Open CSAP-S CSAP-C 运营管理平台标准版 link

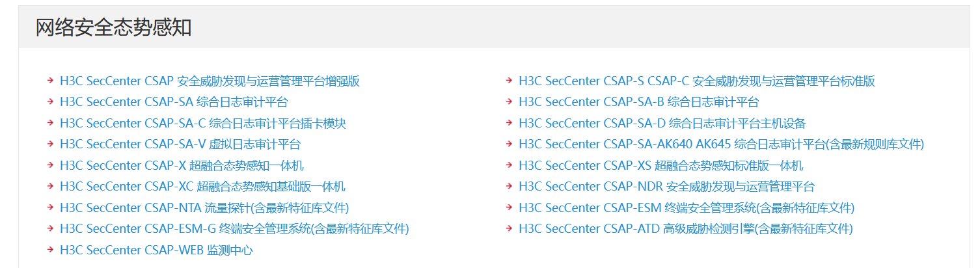(696, 81)
